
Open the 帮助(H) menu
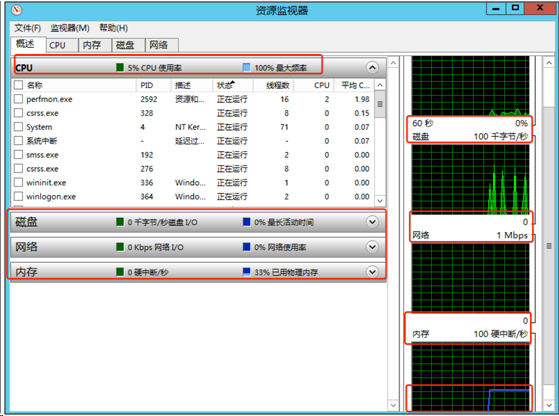coord(113,28)
